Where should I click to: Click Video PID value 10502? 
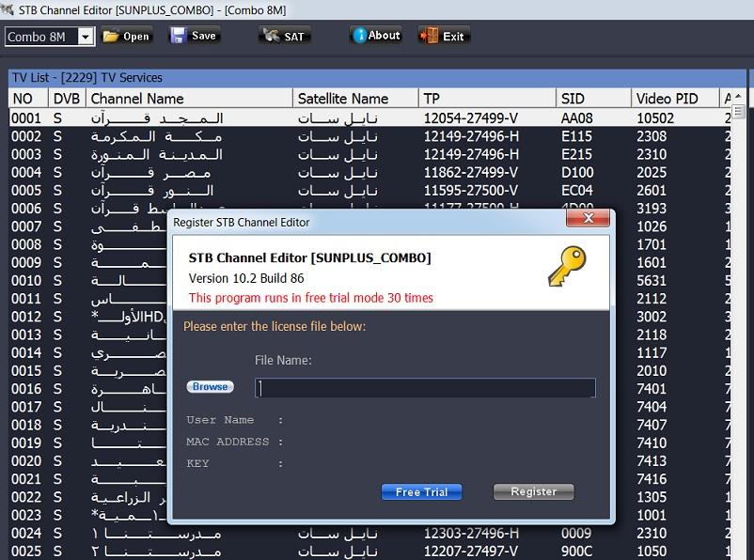point(655,118)
